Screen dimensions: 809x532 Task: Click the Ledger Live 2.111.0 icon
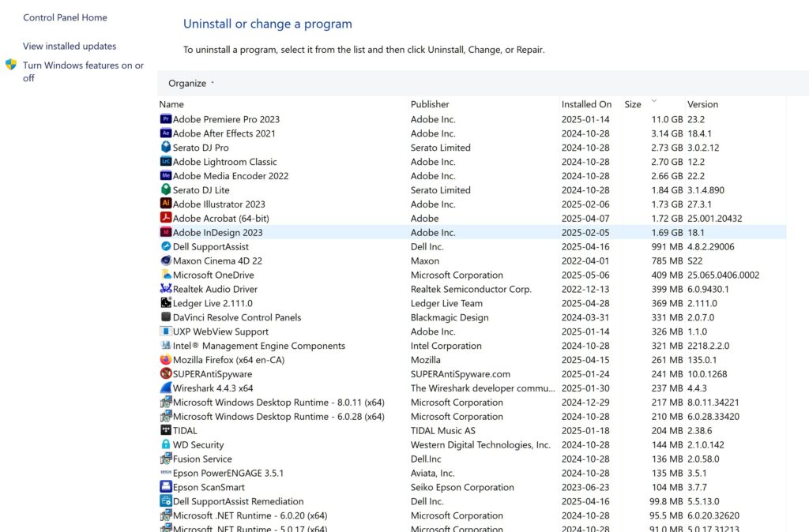pyautogui.click(x=166, y=302)
